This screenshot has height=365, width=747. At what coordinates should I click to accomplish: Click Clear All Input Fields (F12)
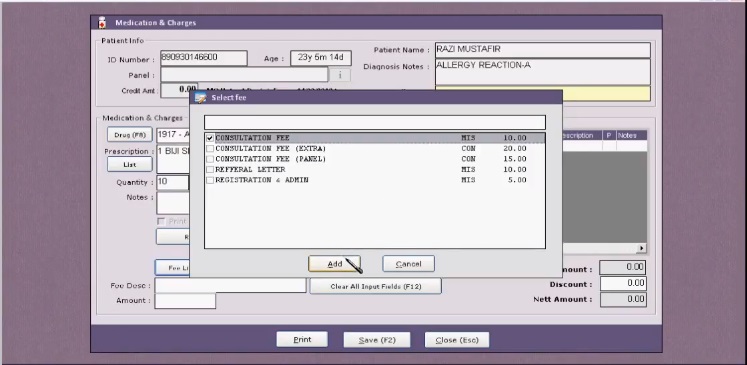click(x=375, y=286)
